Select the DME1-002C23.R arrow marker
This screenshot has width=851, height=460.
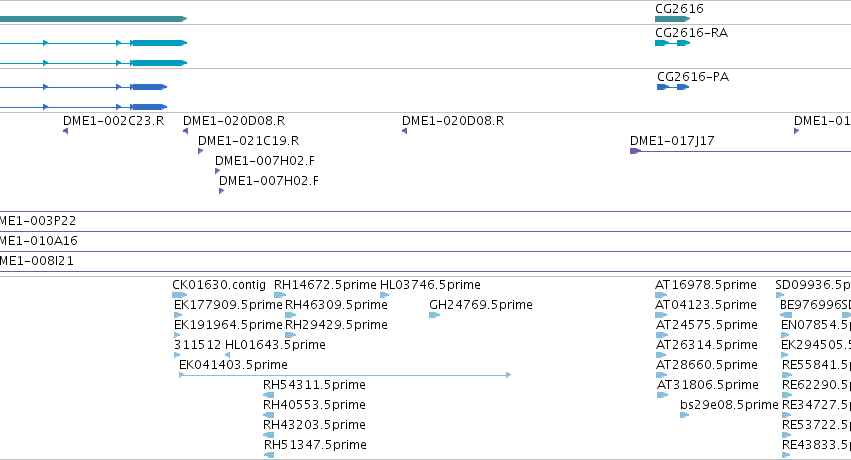click(x=66, y=131)
